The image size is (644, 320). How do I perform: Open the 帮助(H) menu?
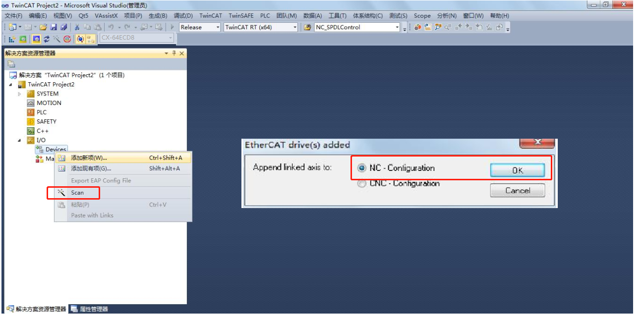pyautogui.click(x=499, y=16)
